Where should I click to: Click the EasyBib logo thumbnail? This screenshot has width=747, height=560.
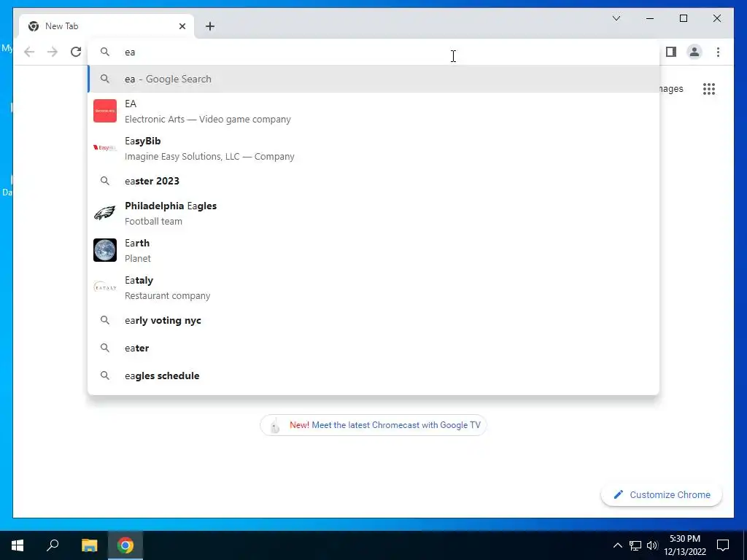pos(105,148)
